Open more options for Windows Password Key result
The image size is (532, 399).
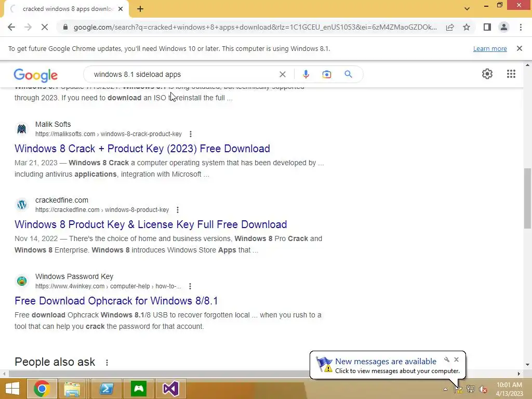(190, 286)
